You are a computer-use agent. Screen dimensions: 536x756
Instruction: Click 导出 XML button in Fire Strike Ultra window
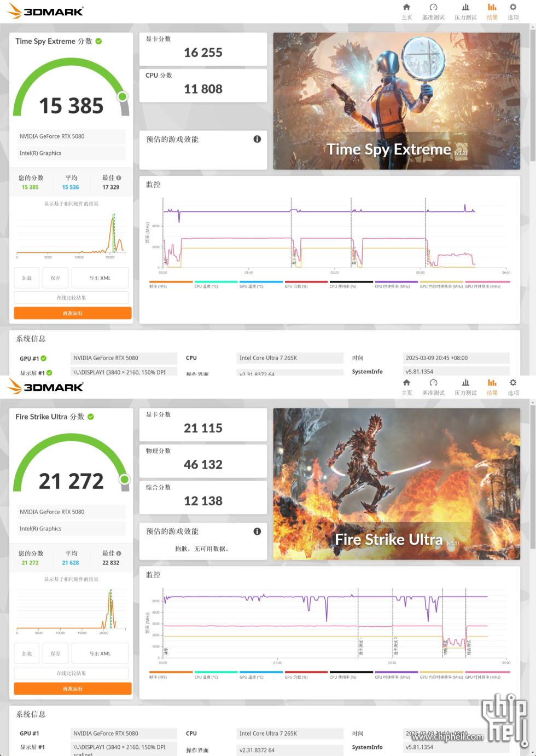click(x=100, y=654)
